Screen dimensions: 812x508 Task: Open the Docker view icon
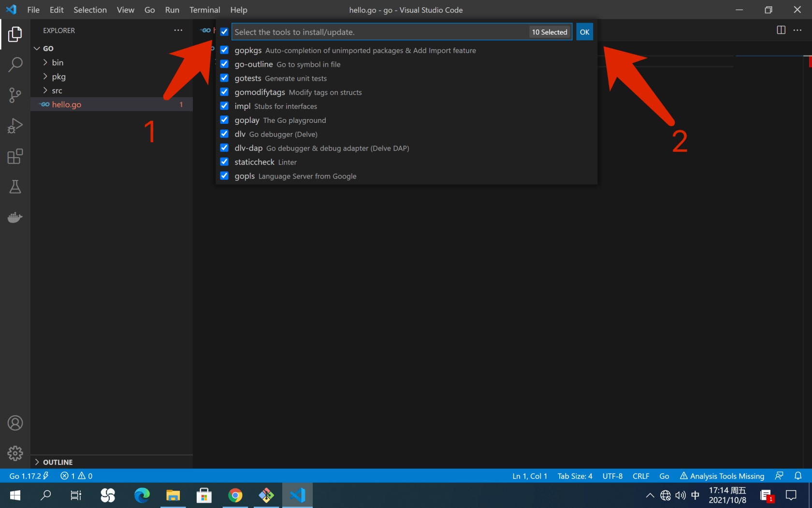coord(15,217)
